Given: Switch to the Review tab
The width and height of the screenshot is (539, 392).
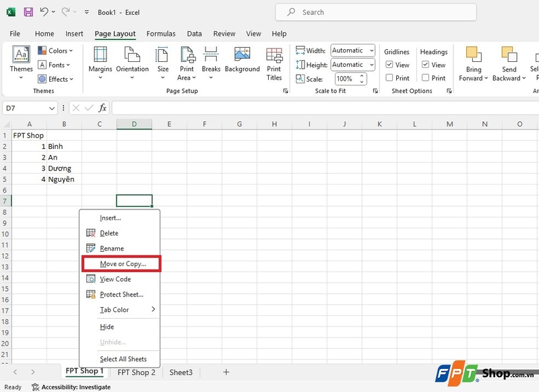Looking at the screenshot, I should click(x=224, y=34).
